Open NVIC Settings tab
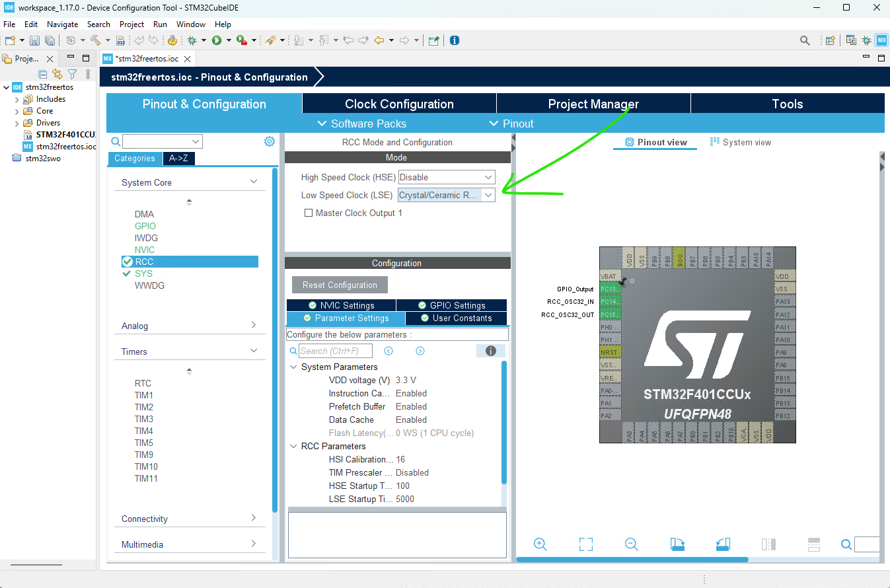 [x=341, y=305]
